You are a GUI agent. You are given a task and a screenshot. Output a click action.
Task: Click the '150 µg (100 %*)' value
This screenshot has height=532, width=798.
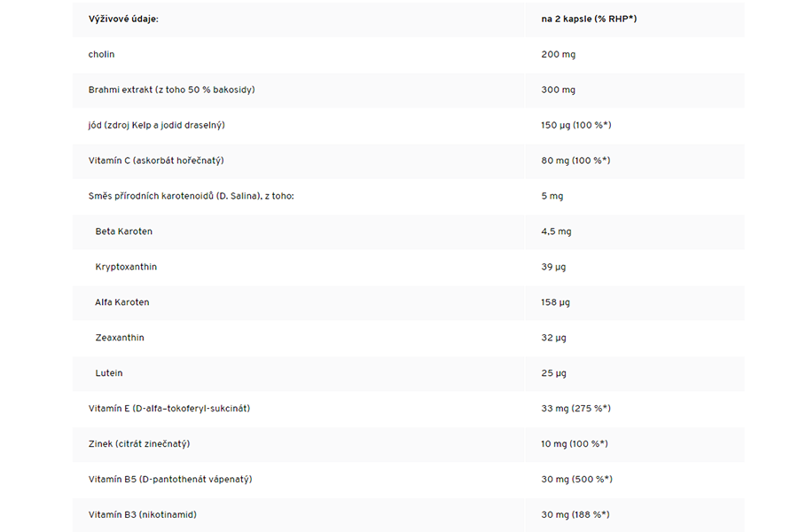click(x=575, y=125)
